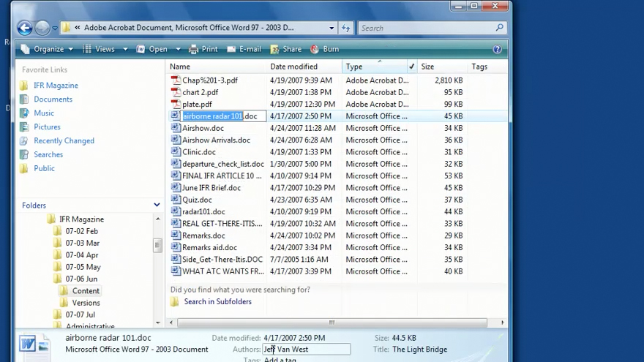Open IFR Magazine favorite link
Screen dimensions: 644x362
click(56, 86)
